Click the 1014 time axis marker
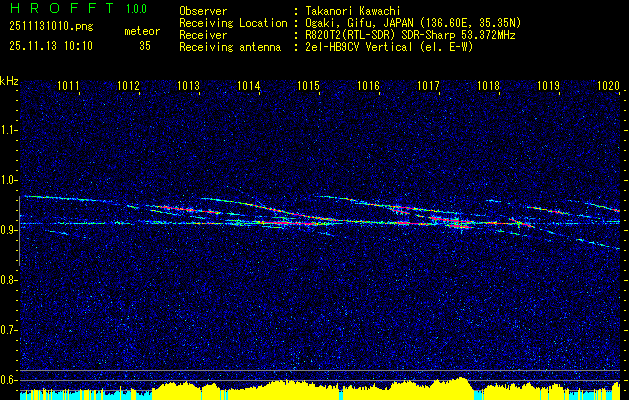The width and height of the screenshot is (629, 400). (248, 85)
